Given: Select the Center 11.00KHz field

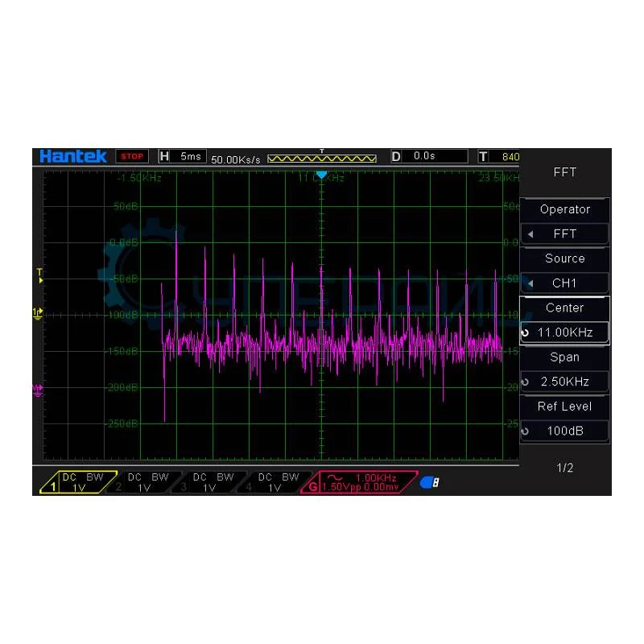Looking at the screenshot, I should (x=564, y=332).
